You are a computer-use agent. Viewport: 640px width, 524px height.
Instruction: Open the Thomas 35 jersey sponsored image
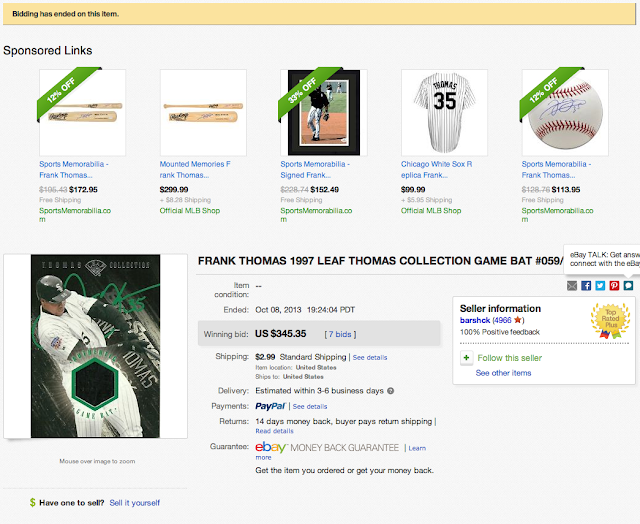pyautogui.click(x=444, y=112)
